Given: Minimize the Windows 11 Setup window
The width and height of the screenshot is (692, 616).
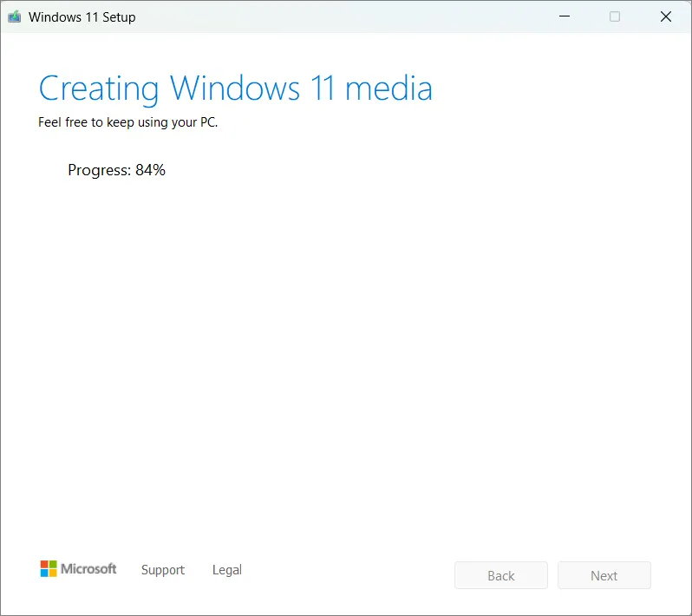Looking at the screenshot, I should (x=564, y=16).
